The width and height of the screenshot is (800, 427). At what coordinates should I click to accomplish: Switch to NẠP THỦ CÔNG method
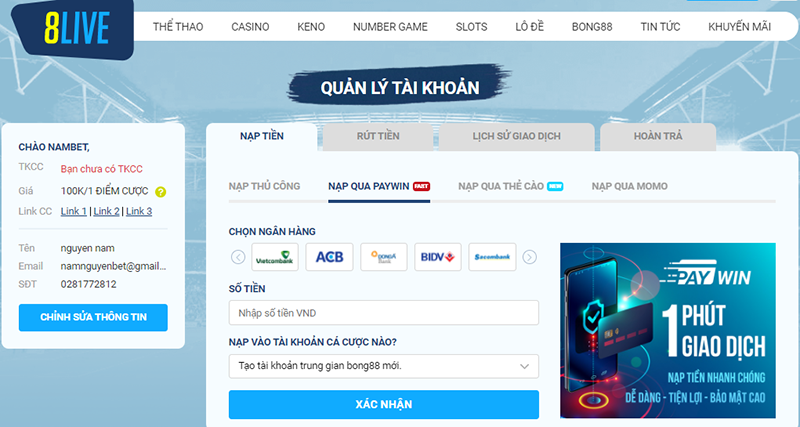tap(264, 186)
